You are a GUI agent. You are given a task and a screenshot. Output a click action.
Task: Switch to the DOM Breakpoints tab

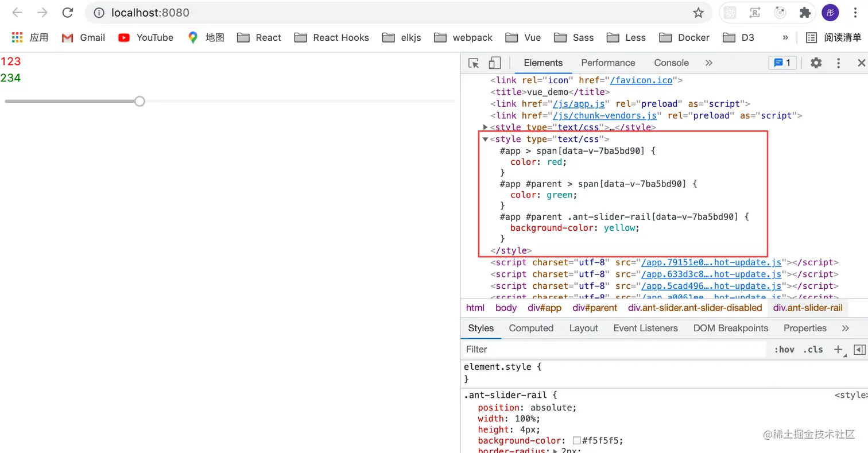[731, 328]
